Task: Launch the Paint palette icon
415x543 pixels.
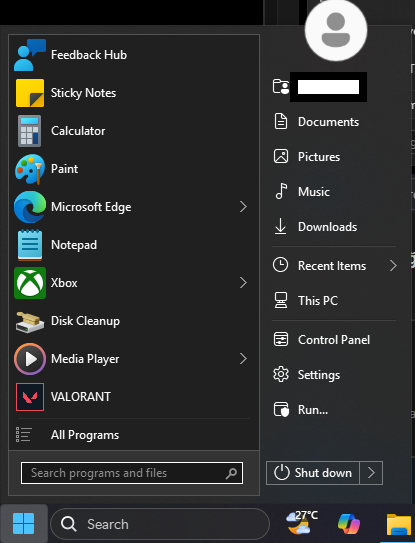Action: click(30, 169)
